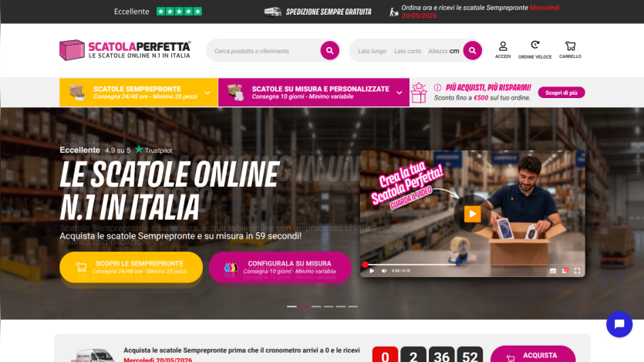This screenshot has height=362, width=644.
Task: Click the delivery truck icon in top bar
Action: click(x=273, y=12)
